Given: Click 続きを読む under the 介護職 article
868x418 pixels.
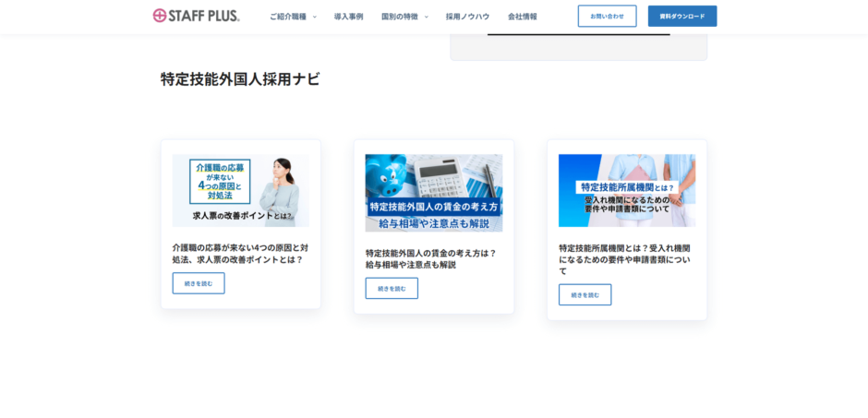Looking at the screenshot, I should pyautogui.click(x=199, y=283).
